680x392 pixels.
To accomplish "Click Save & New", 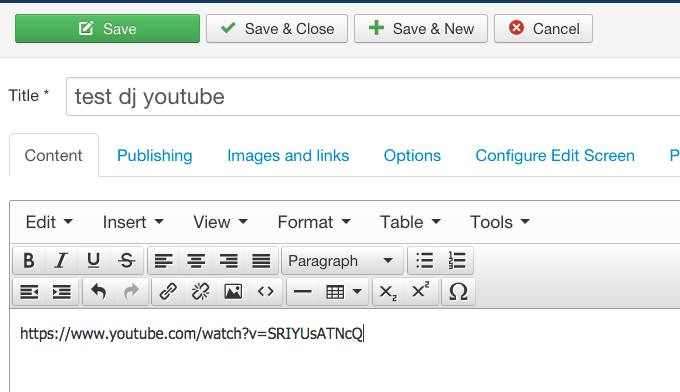I will [x=421, y=29].
